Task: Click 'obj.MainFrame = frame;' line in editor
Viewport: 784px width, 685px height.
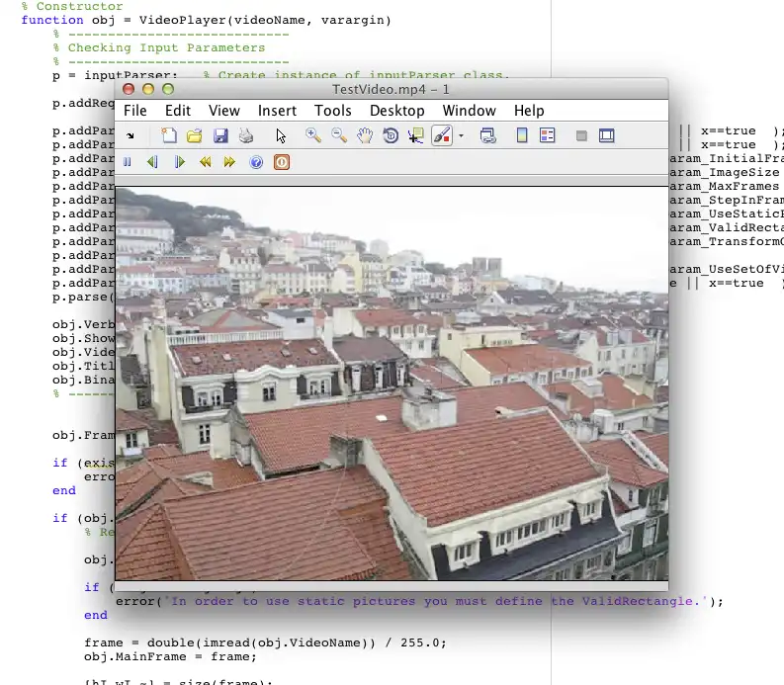Action: [170, 656]
